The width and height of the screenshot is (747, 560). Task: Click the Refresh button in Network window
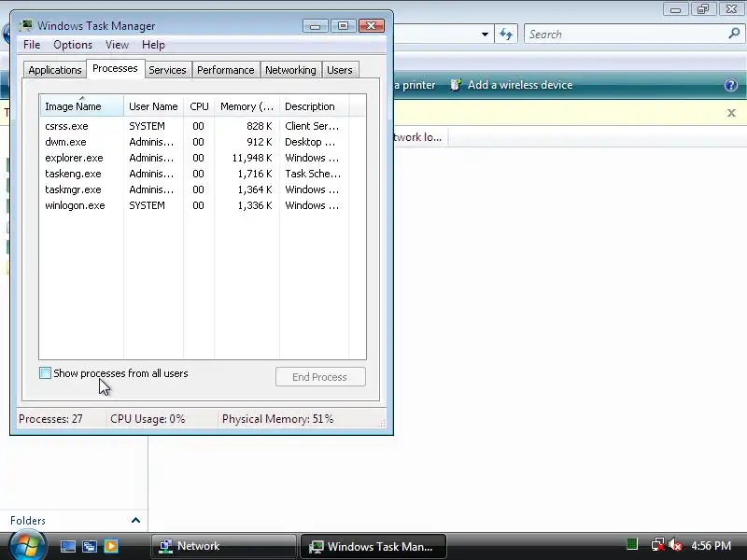click(x=506, y=35)
